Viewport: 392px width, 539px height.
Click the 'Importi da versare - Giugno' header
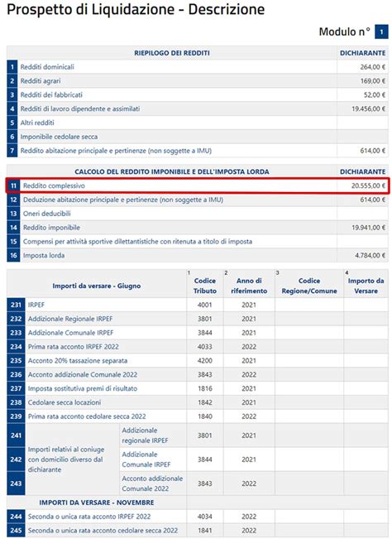pos(97,286)
